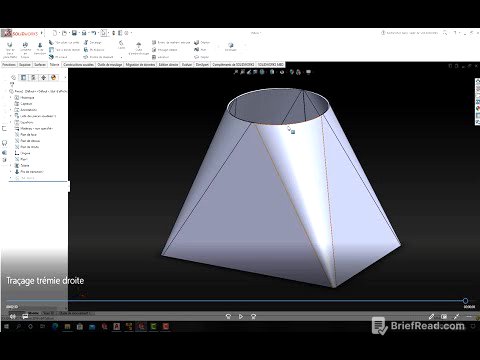This screenshot has width=480, height=360.
Task: Open the Outils de moulage tab
Action: [x=110, y=65]
